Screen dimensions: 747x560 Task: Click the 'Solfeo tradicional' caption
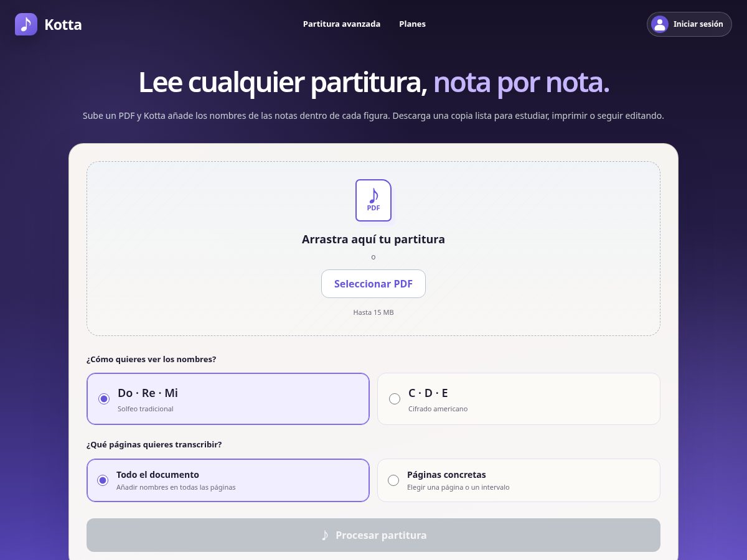point(146,409)
